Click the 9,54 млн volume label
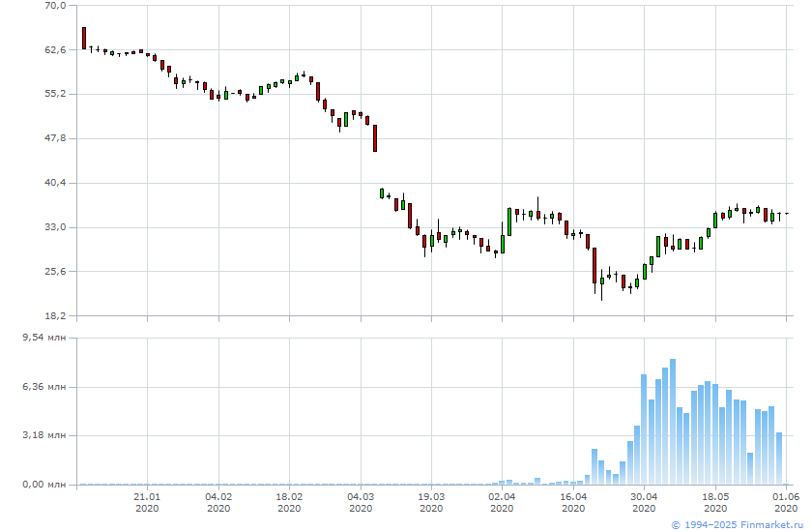 click(44, 338)
